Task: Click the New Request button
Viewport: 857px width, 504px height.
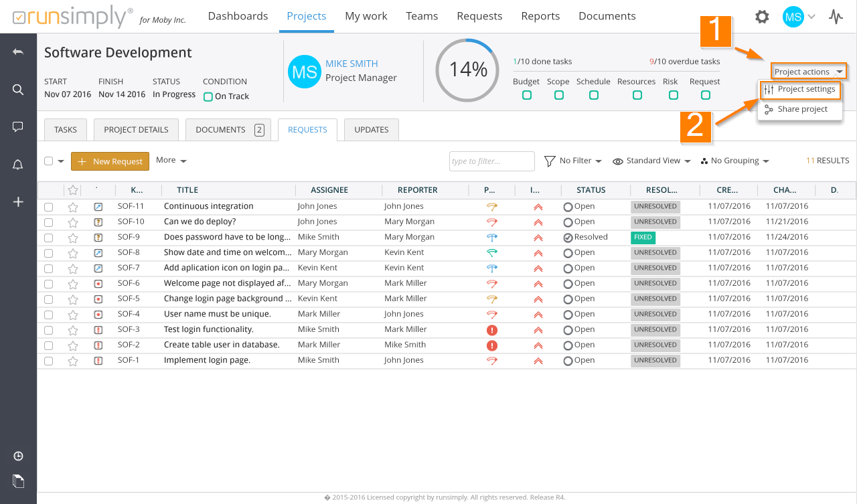Action: (110, 161)
